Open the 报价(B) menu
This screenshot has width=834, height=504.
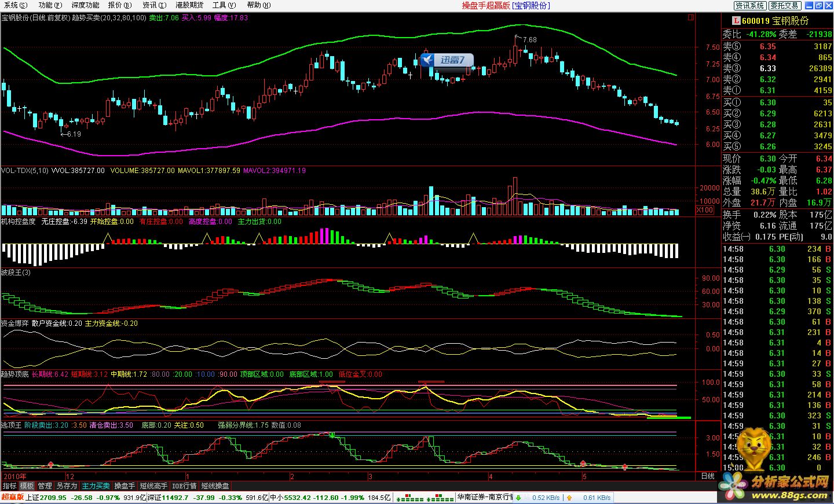point(119,5)
